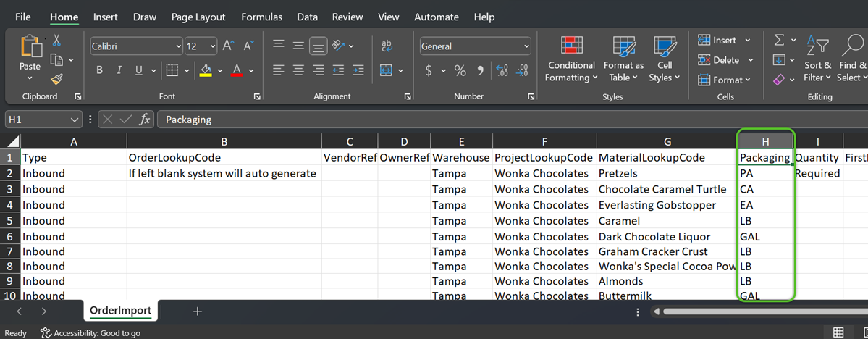
Task: Click the Select All corner triangle
Action: coord(12,141)
